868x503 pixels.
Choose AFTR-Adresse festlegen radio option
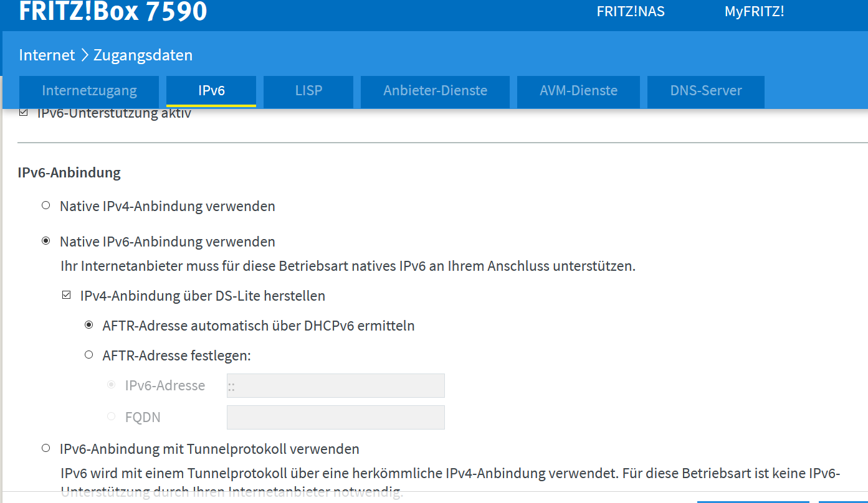(89, 355)
